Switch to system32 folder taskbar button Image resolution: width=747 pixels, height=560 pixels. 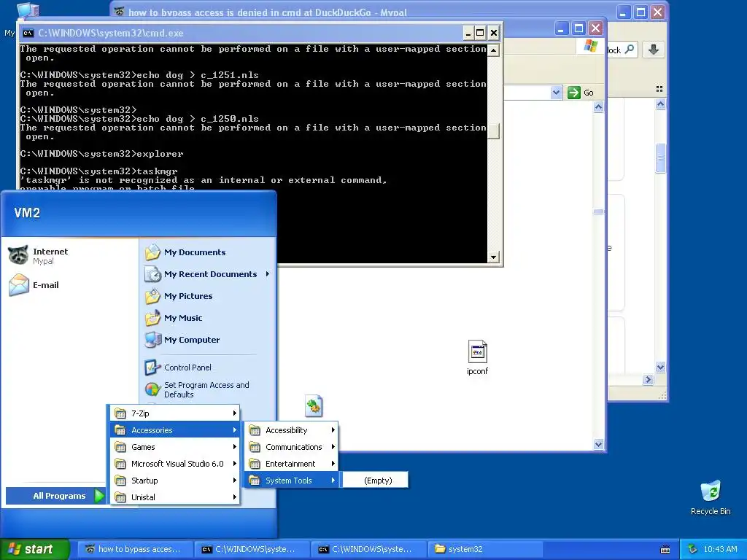(x=485, y=549)
